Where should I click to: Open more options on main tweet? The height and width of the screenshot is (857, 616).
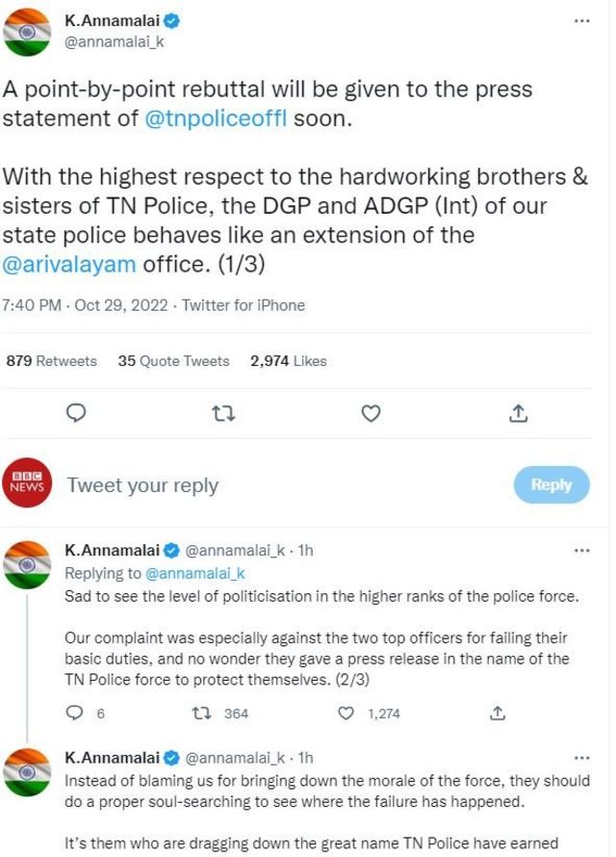point(581,21)
